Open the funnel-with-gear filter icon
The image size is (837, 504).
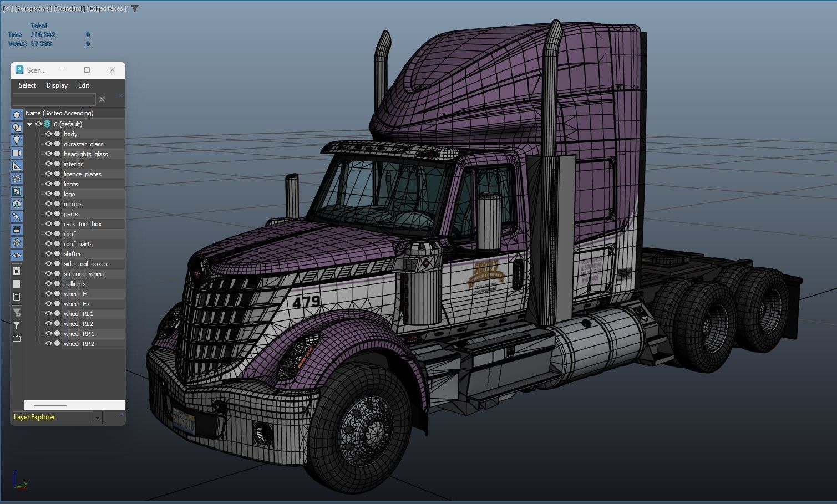pyautogui.click(x=17, y=313)
